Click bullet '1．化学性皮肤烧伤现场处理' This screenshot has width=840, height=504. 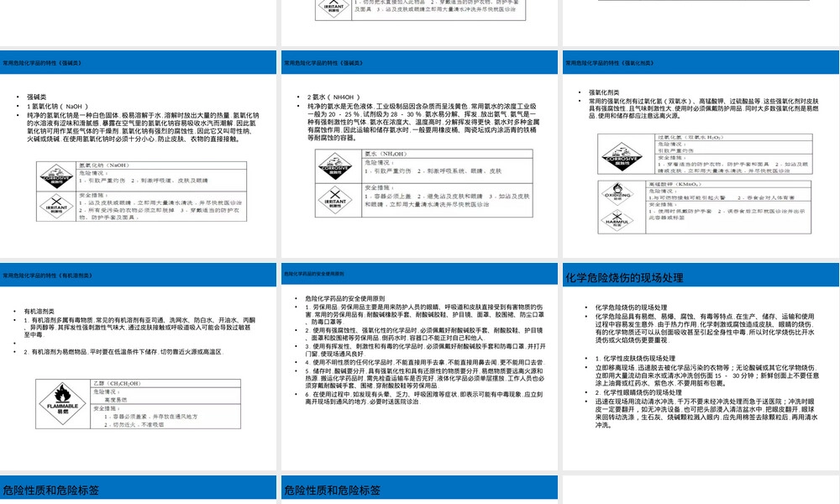click(x=635, y=359)
